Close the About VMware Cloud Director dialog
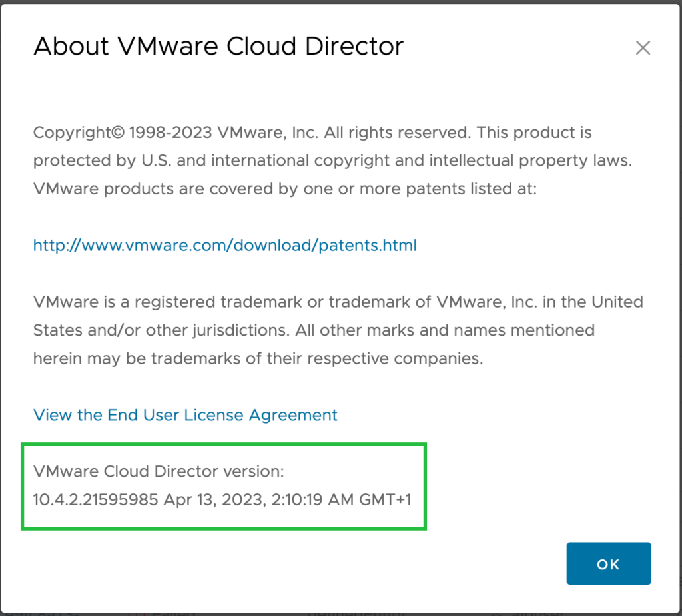Image resolution: width=682 pixels, height=616 pixels. point(643,47)
